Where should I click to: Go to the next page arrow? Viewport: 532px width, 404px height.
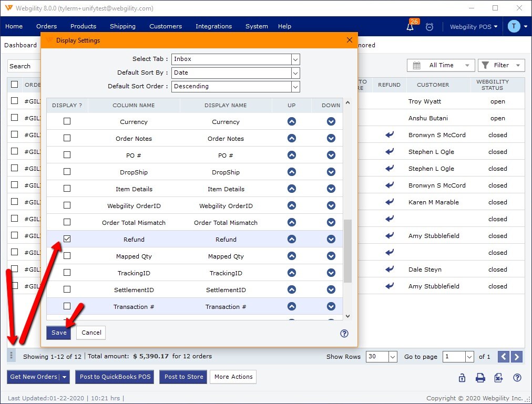[x=516, y=357]
